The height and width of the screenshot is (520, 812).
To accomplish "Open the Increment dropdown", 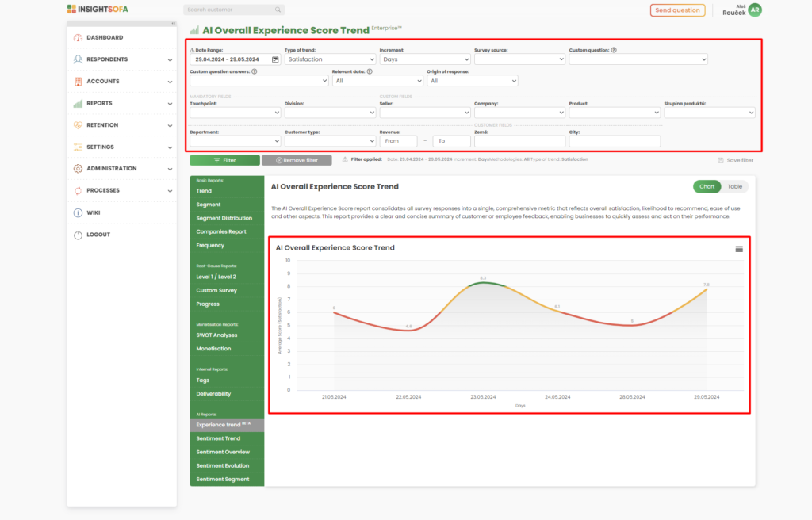I will 424,59.
